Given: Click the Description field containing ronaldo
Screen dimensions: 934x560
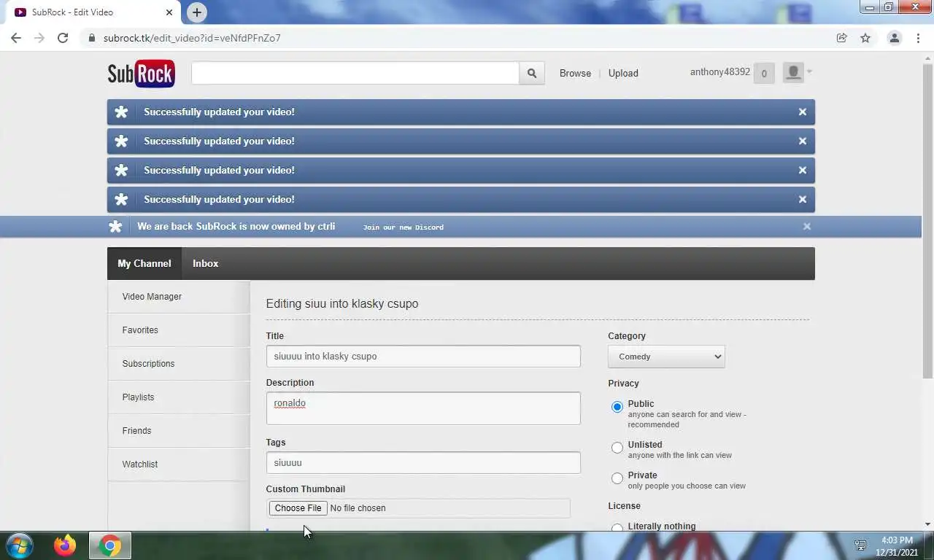Looking at the screenshot, I should pyautogui.click(x=423, y=408).
